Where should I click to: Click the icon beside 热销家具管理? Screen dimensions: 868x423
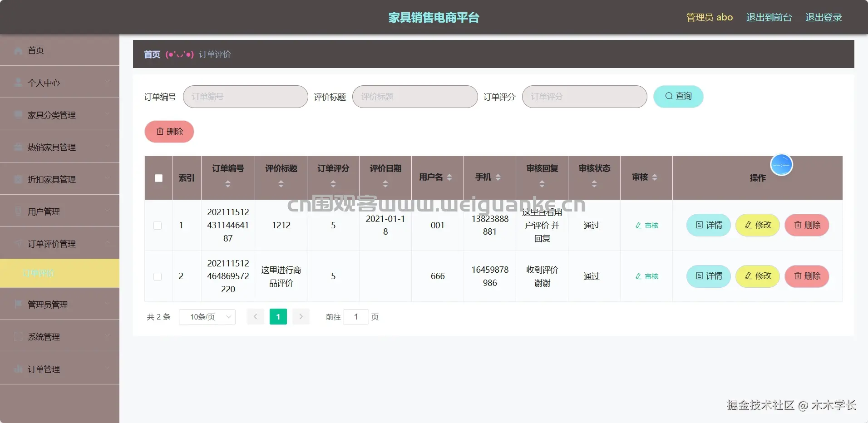(x=18, y=147)
